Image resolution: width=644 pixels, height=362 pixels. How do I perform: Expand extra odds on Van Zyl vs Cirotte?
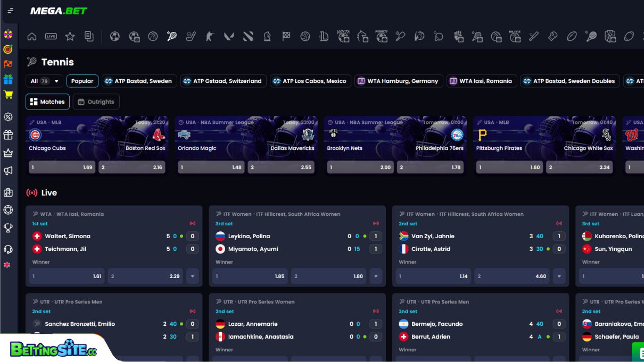click(559, 276)
